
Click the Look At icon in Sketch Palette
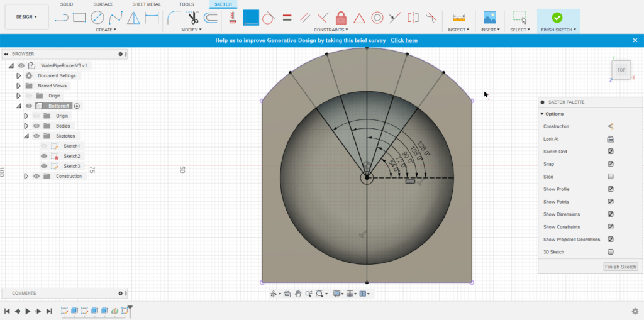click(610, 139)
